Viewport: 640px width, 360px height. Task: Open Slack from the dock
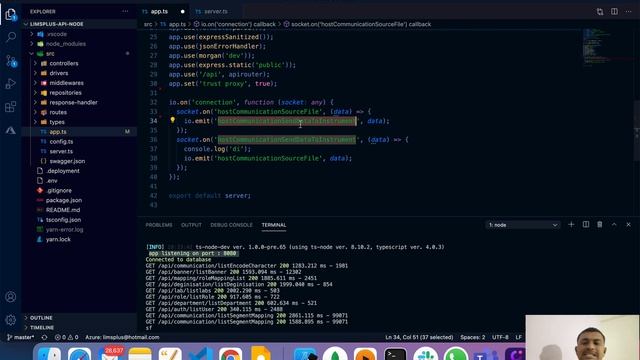pos(425,354)
